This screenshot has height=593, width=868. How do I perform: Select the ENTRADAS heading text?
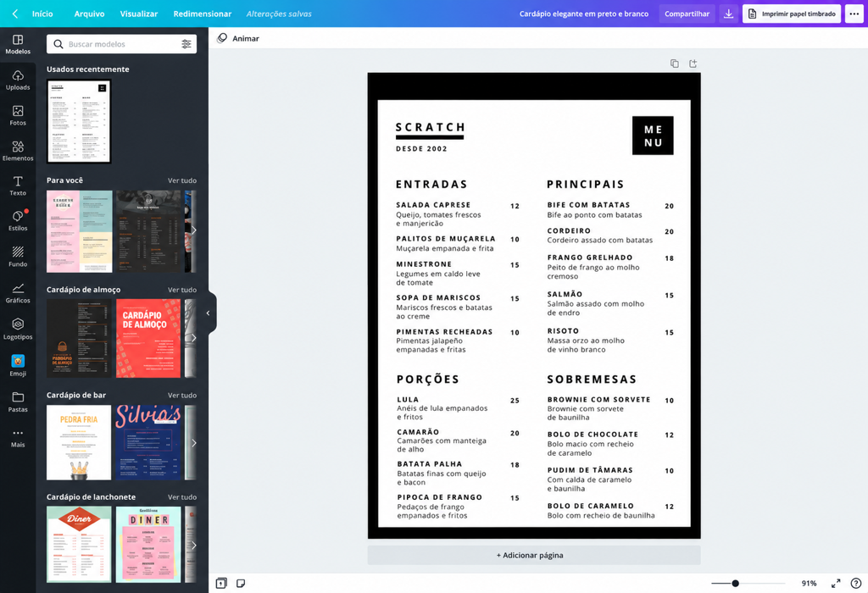[431, 184]
